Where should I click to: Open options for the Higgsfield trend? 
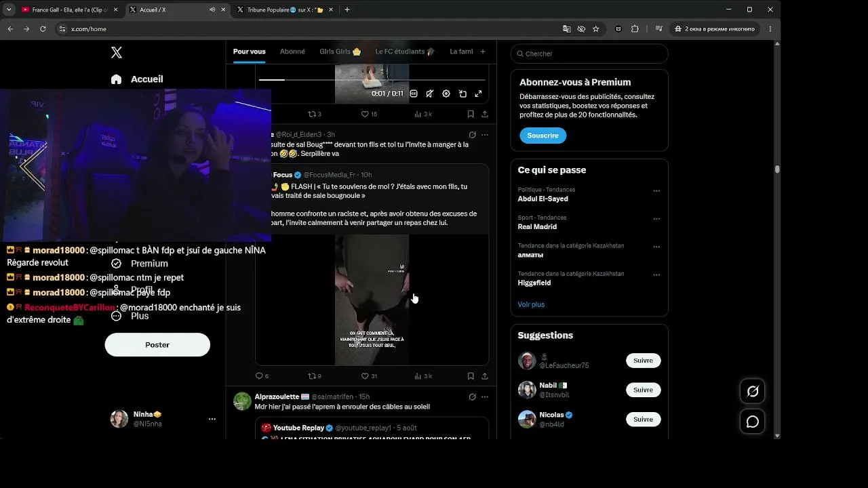pos(656,275)
